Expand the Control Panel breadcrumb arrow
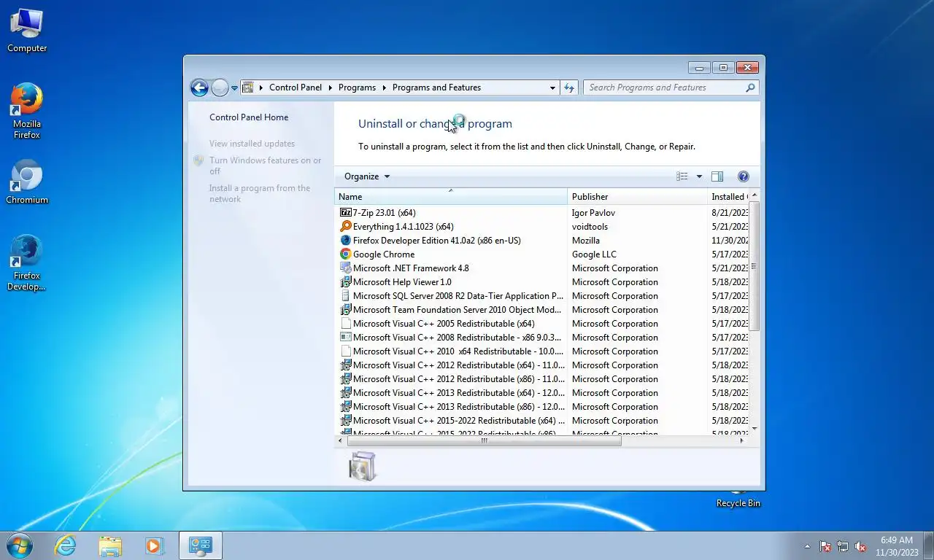The image size is (934, 560). tap(331, 87)
